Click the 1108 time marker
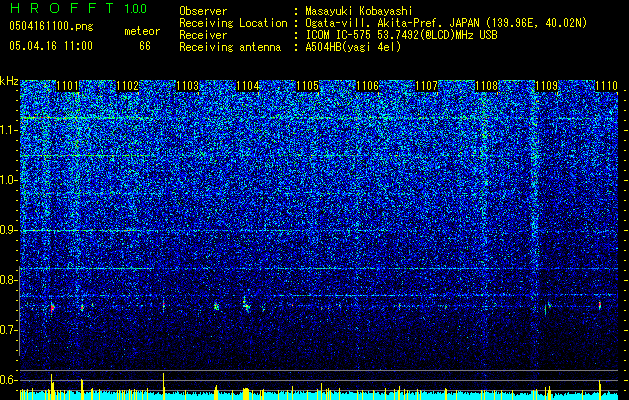The height and width of the screenshot is (400, 629). 487,86
